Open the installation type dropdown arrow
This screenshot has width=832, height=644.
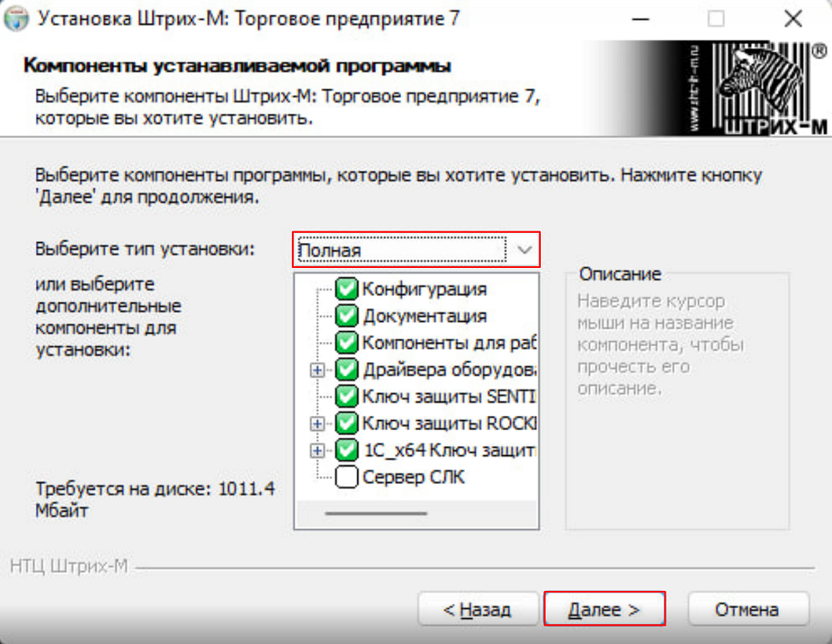pos(524,250)
